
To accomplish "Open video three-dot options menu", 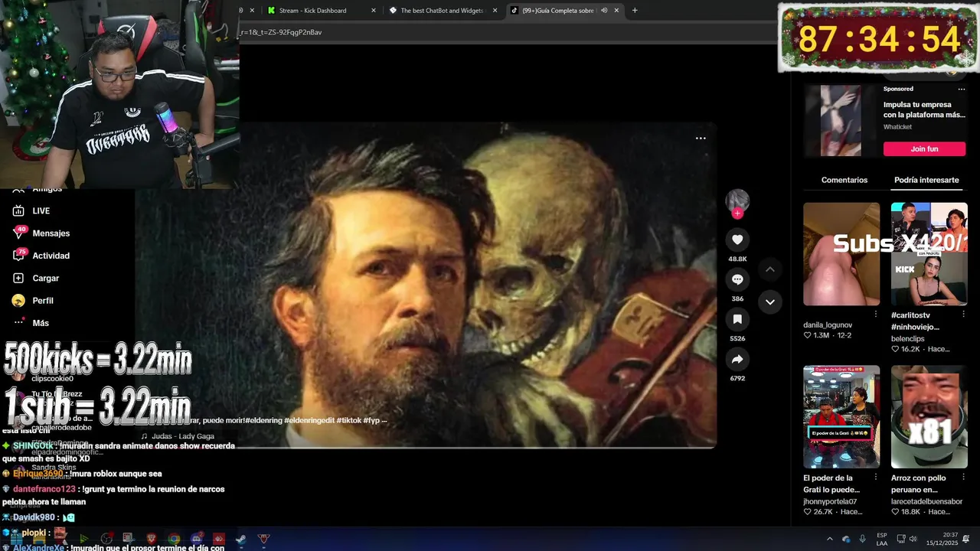I will (701, 139).
